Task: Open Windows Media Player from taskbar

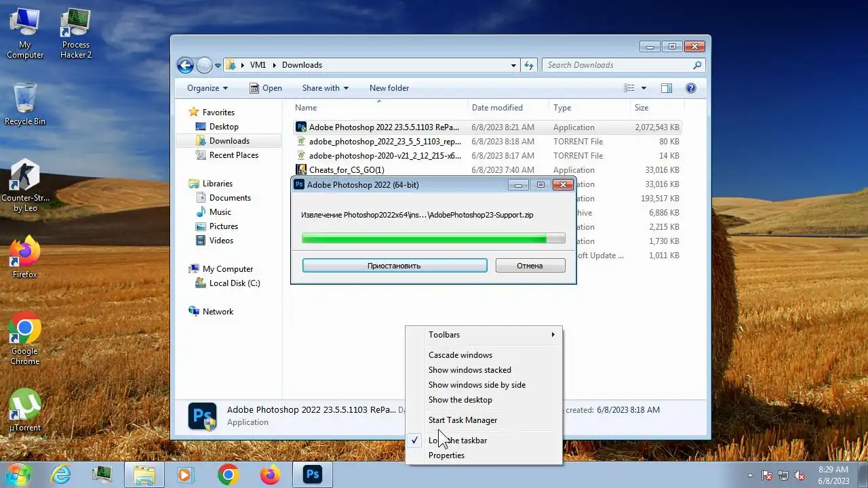Action: [x=186, y=474]
